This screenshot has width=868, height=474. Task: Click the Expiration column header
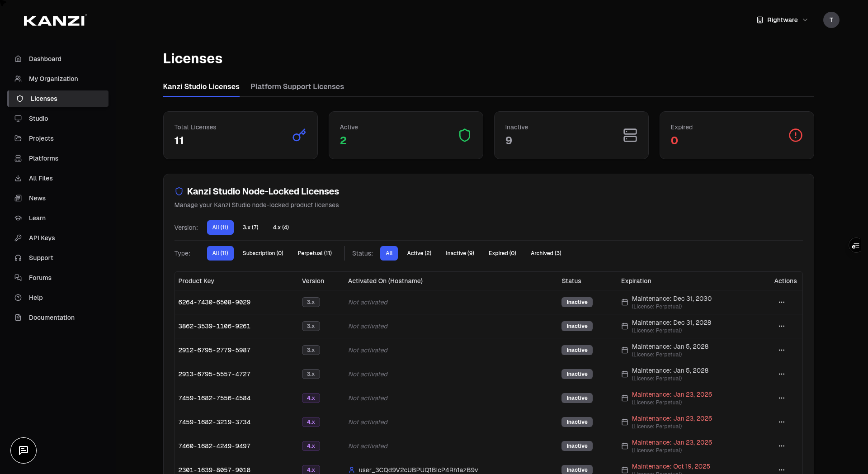point(636,281)
